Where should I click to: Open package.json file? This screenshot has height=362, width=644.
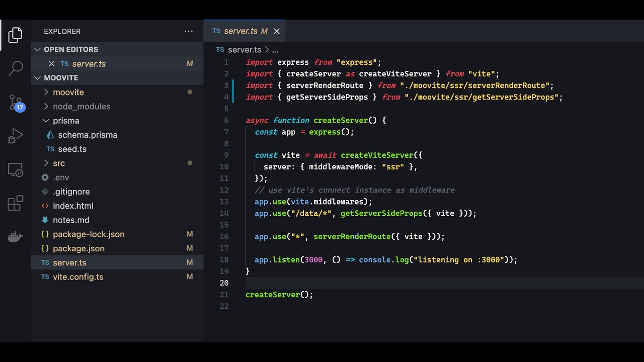pyautogui.click(x=117, y=248)
